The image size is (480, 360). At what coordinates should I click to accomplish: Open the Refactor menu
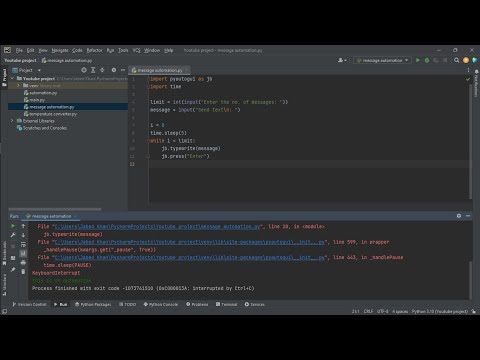click(x=94, y=50)
